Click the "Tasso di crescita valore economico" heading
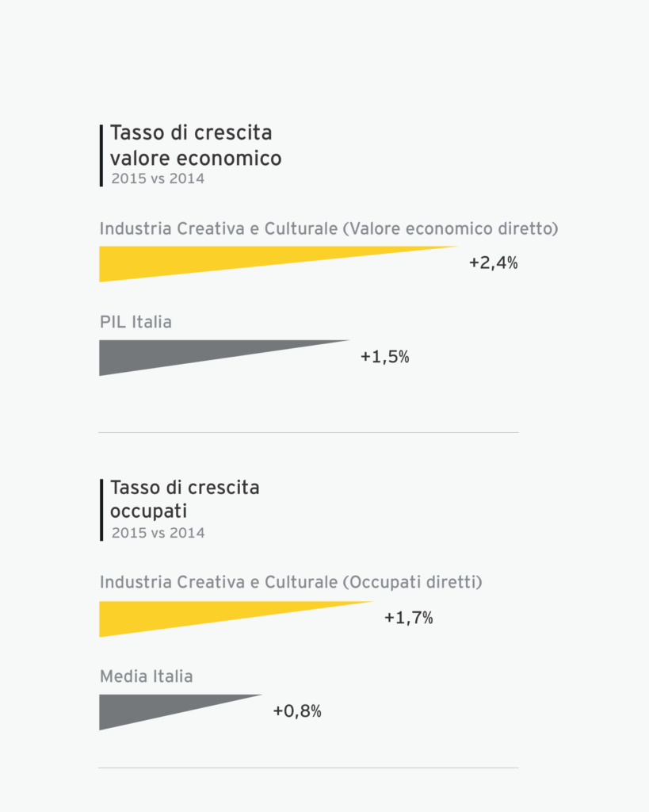 pyautogui.click(x=195, y=145)
